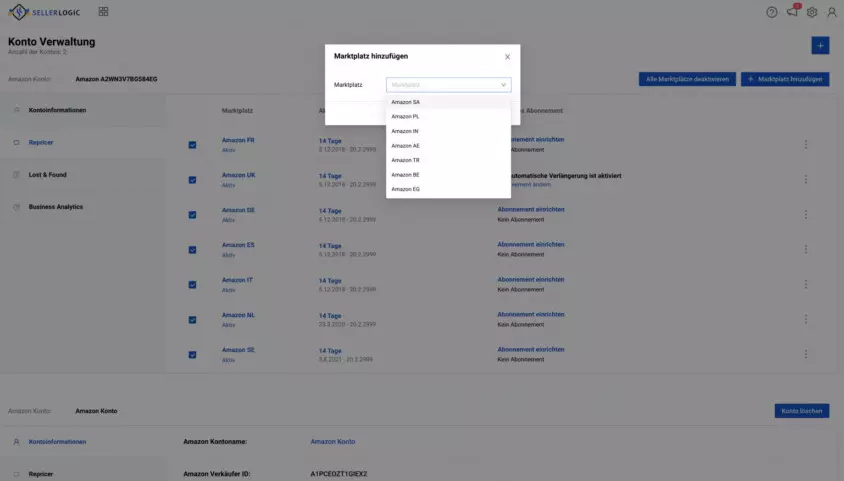Uncheck the Amazon DE marketplace checkbox

pos(192,215)
